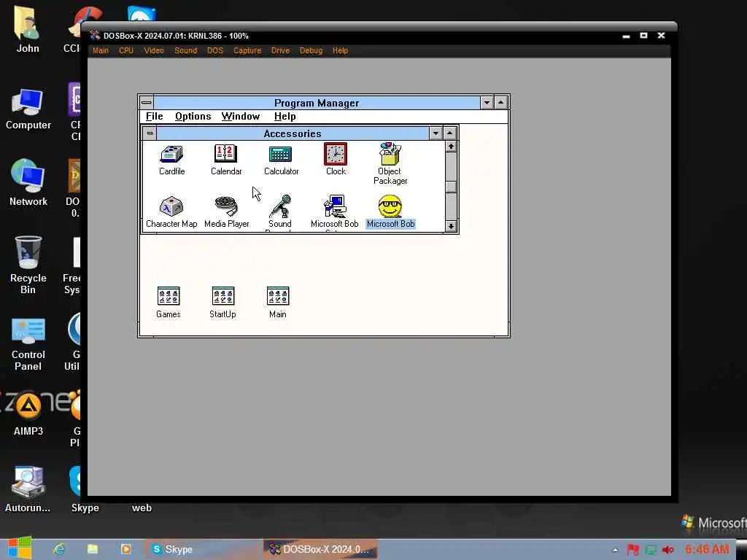
Task: Open the DOSBox-X Video menu
Action: pyautogui.click(x=154, y=50)
